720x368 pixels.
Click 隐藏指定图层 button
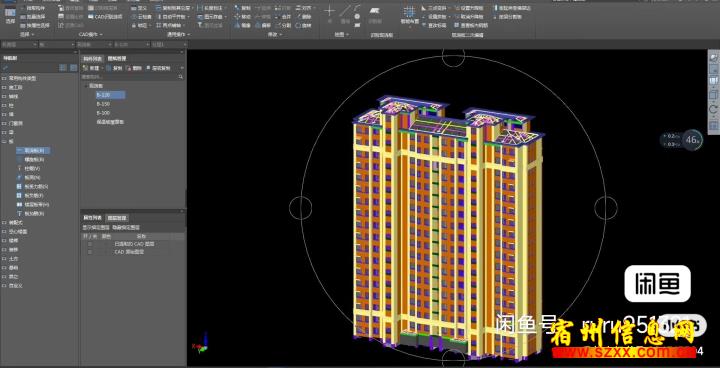point(126,227)
